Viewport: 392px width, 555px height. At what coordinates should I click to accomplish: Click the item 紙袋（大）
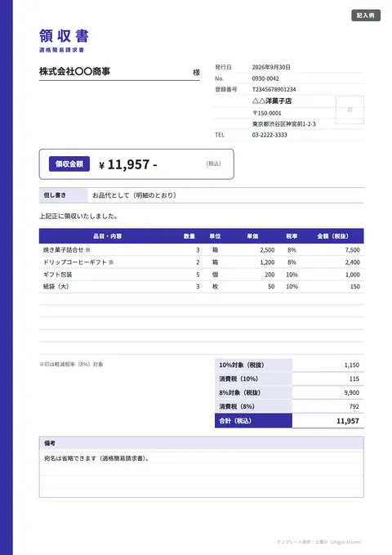pos(56,286)
